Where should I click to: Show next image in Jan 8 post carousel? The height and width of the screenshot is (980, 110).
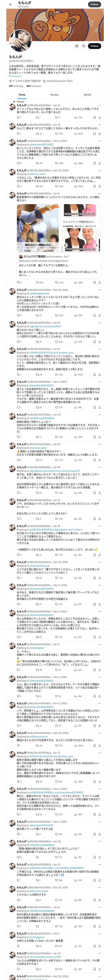point(96,245)
